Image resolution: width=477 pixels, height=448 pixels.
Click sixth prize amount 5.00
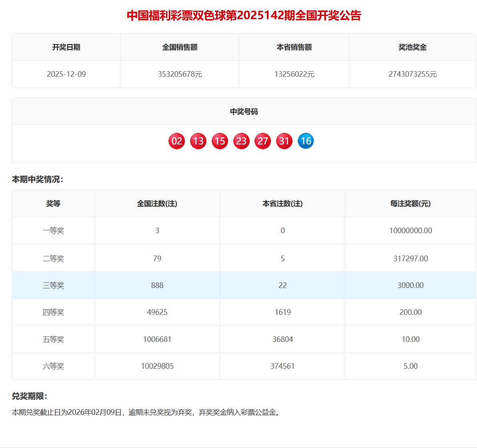411,366
